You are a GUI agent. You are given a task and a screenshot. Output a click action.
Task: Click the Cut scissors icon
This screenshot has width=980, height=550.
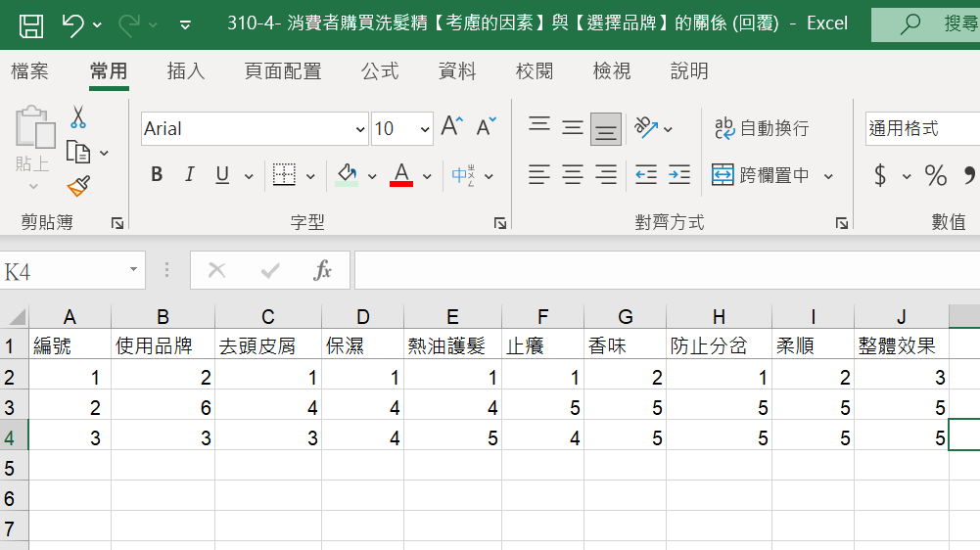pos(78,118)
